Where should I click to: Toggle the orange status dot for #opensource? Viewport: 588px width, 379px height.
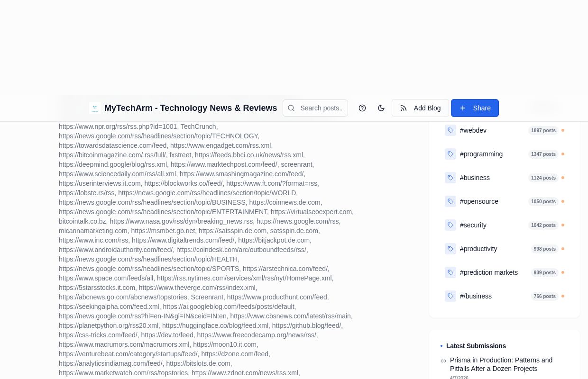pyautogui.click(x=563, y=201)
